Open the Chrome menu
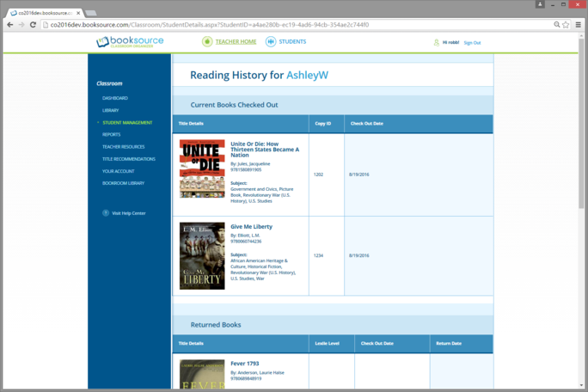This screenshot has width=588, height=392. point(578,25)
